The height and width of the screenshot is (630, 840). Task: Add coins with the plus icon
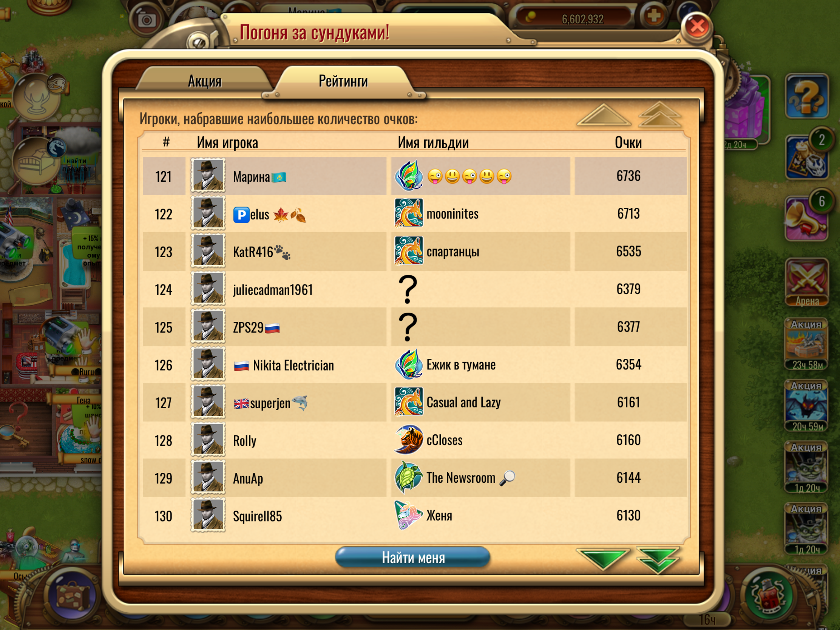click(x=653, y=16)
